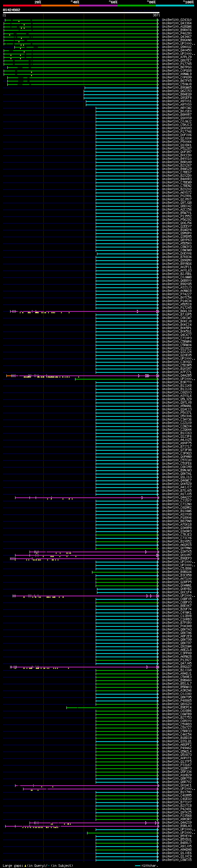Open hit UniRef100_P46280
The width and height of the screenshot is (197, 868).
(x=176, y=33)
